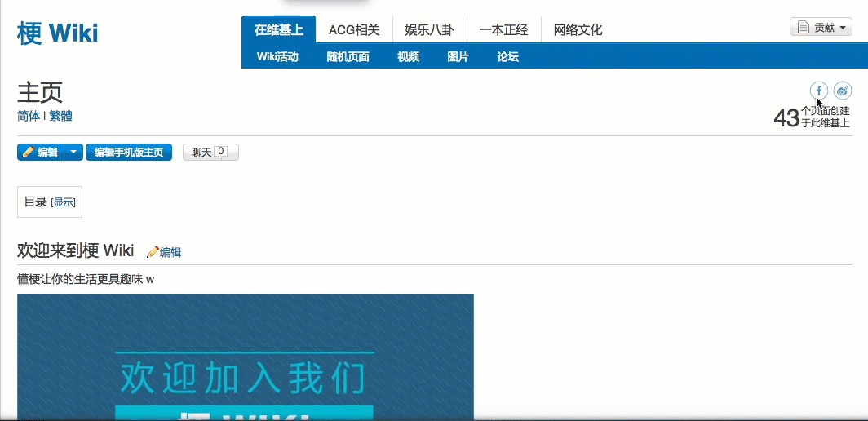This screenshot has height=421, width=868.
Task: Click the text 懂梗让你的生活更具趣味 w
Action: tap(86, 279)
